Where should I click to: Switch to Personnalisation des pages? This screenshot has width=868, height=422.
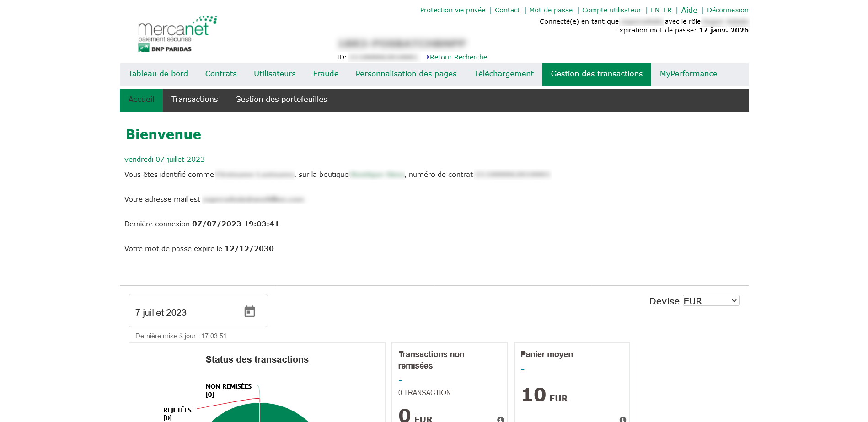point(406,74)
